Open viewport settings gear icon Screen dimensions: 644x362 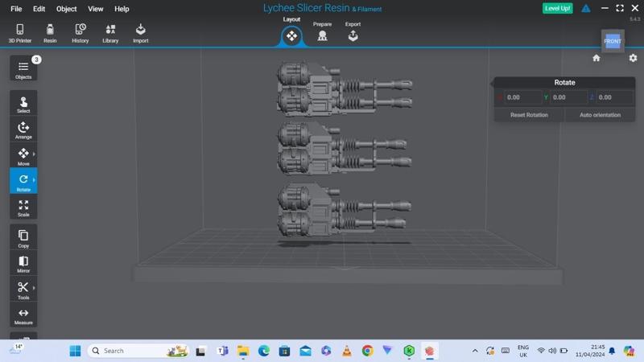pyautogui.click(x=633, y=58)
